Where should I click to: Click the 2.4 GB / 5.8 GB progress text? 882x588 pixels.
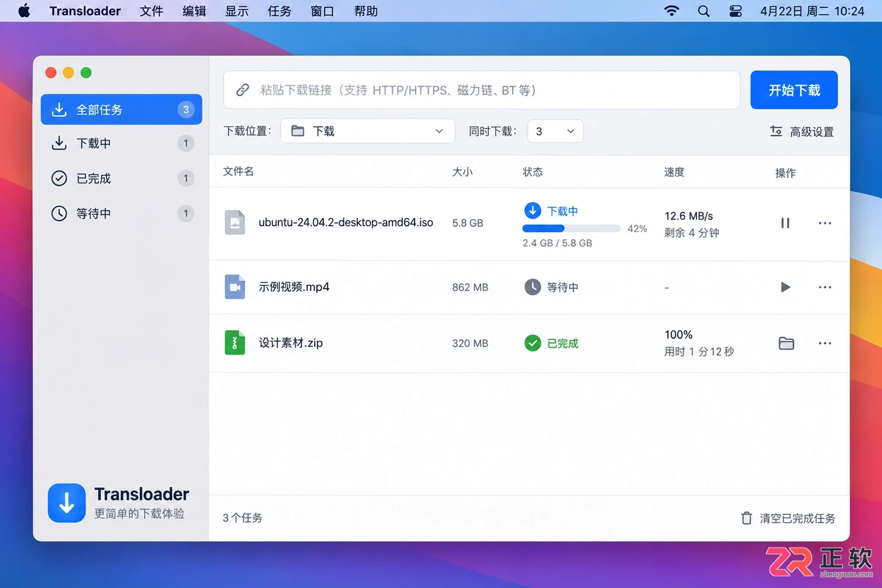pos(557,243)
